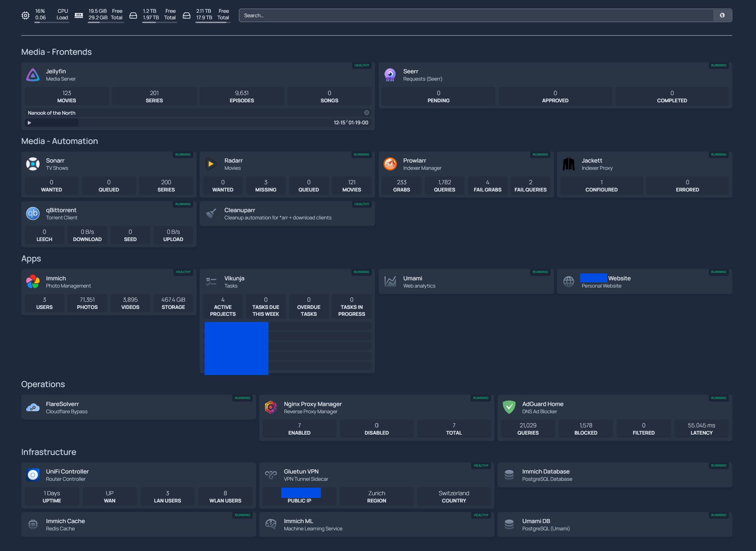Click the UniFi Controller icon
Image resolution: width=756 pixels, height=551 pixels.
pyautogui.click(x=33, y=475)
